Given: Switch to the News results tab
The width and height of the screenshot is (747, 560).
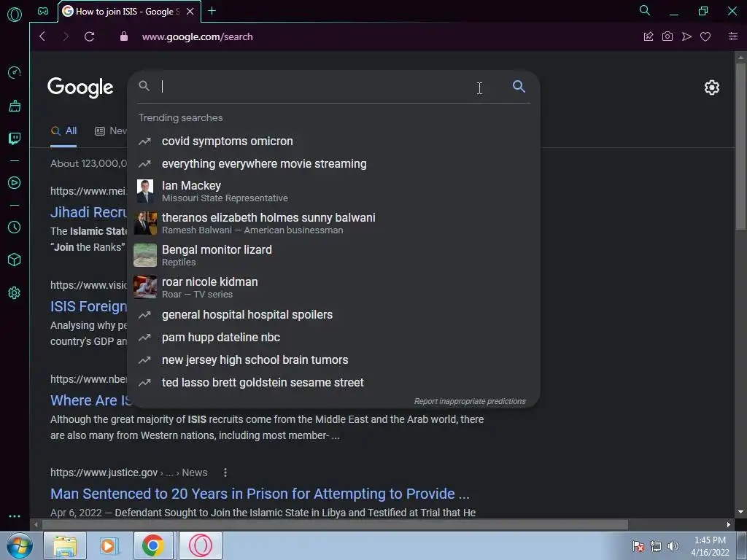Looking at the screenshot, I should point(111,131).
